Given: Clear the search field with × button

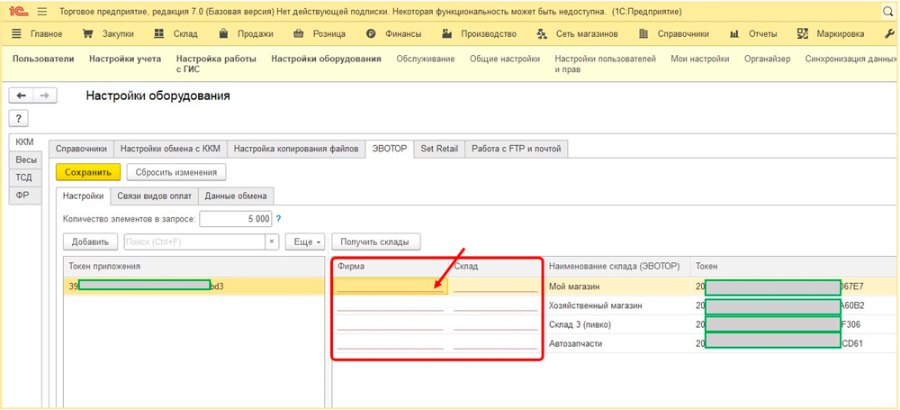Looking at the screenshot, I should point(272,242).
